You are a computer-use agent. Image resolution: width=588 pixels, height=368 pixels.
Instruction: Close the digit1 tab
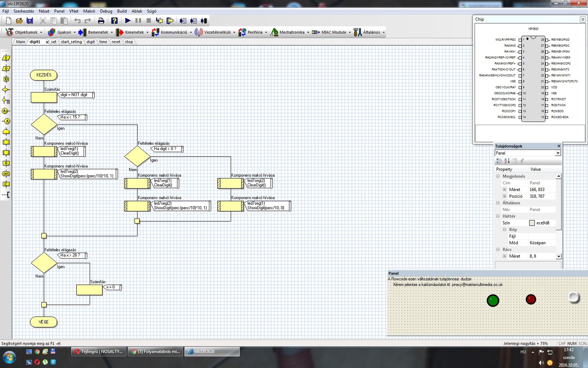pyautogui.click(x=47, y=42)
